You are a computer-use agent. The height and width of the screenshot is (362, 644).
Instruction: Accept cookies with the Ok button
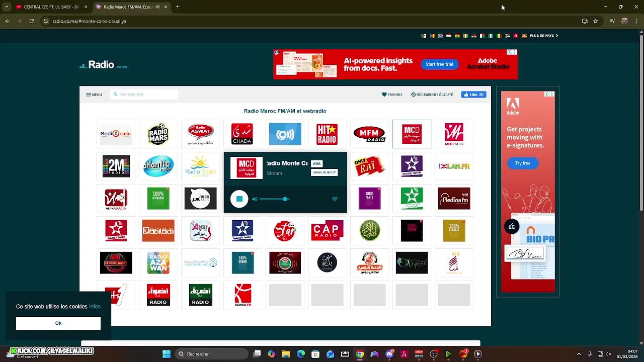coord(58,323)
